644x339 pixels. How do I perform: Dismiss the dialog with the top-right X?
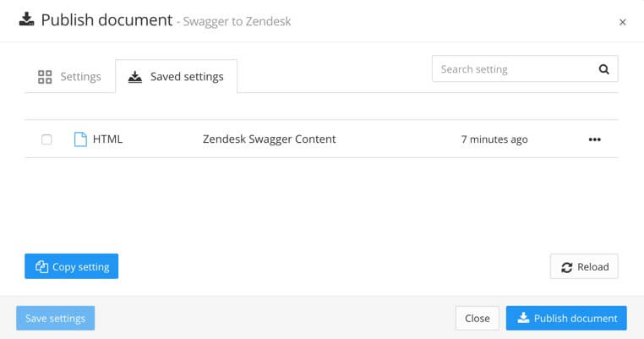point(623,22)
